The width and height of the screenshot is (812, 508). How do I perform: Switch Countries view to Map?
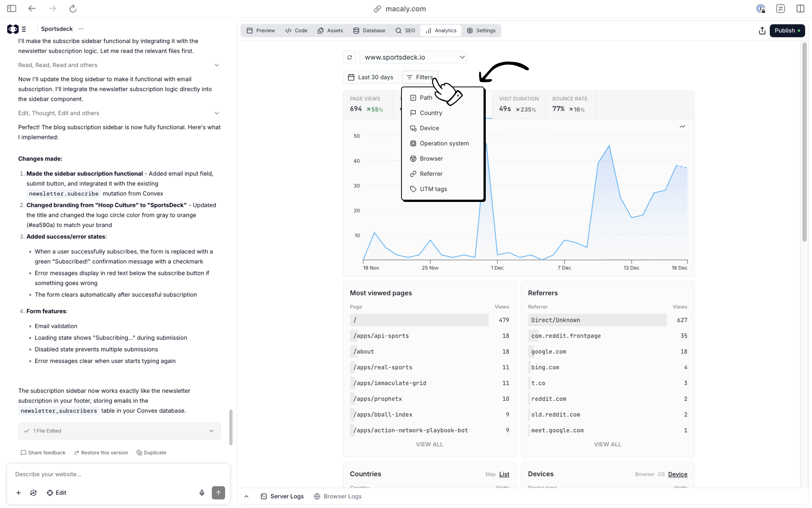tap(490, 474)
